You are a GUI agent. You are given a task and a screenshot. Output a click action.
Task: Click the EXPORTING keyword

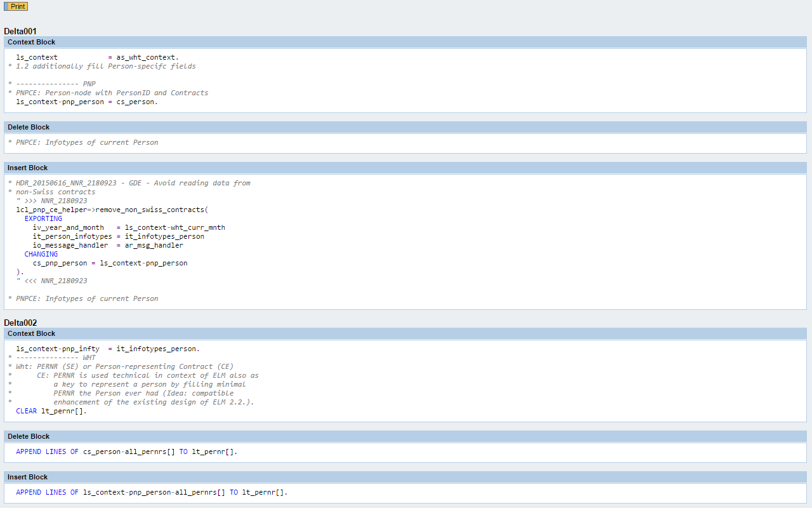pos(43,218)
